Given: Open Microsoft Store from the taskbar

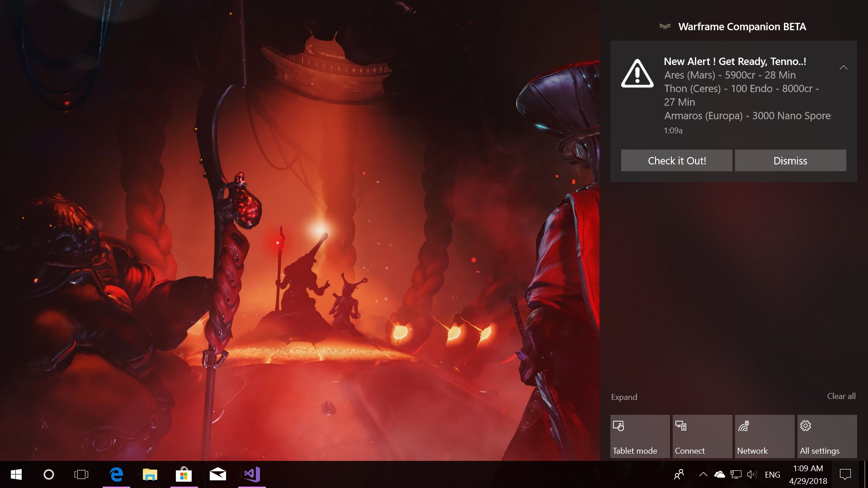Looking at the screenshot, I should (184, 474).
